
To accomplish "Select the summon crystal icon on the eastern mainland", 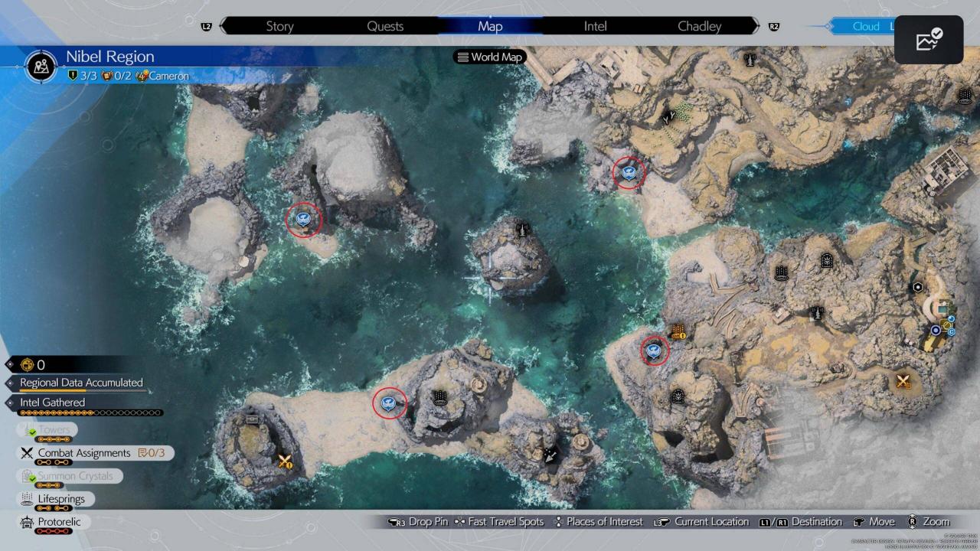I will pyautogui.click(x=827, y=261).
